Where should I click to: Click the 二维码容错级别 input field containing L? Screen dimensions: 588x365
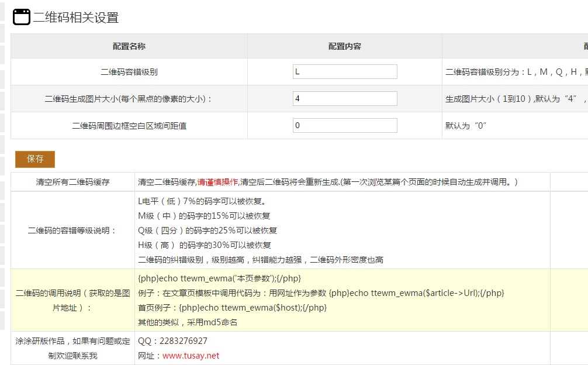coord(345,71)
